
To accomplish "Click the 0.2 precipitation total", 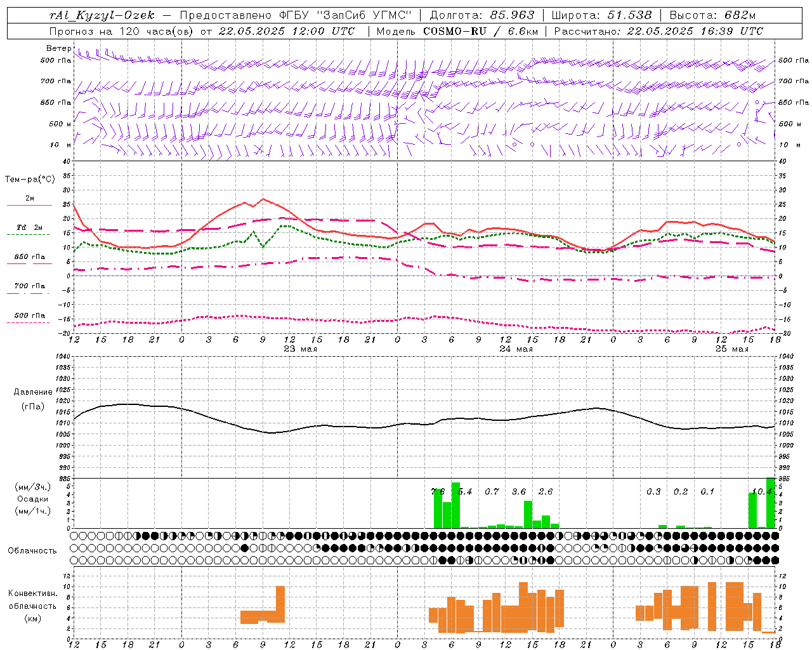I will tap(681, 491).
